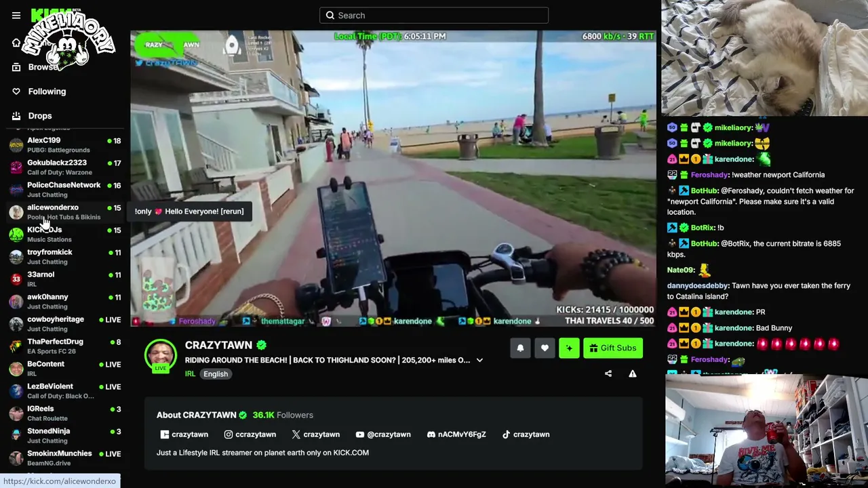Focus the Search field
This screenshot has height=488, width=868.
[434, 16]
